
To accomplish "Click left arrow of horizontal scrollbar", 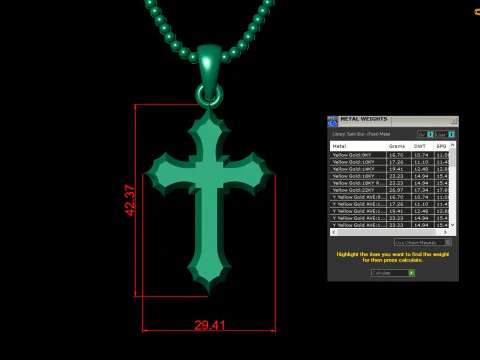I will pos(334,232).
